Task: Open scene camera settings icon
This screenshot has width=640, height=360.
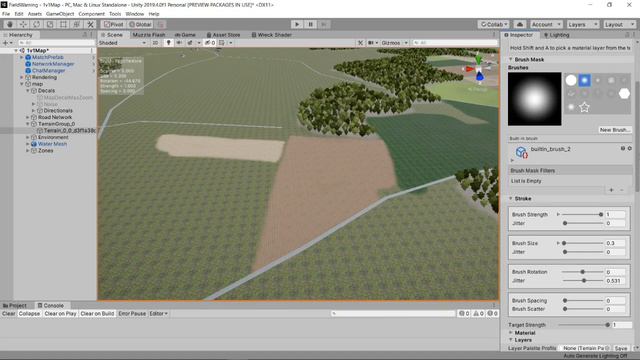Action: pyautogui.click(x=371, y=42)
